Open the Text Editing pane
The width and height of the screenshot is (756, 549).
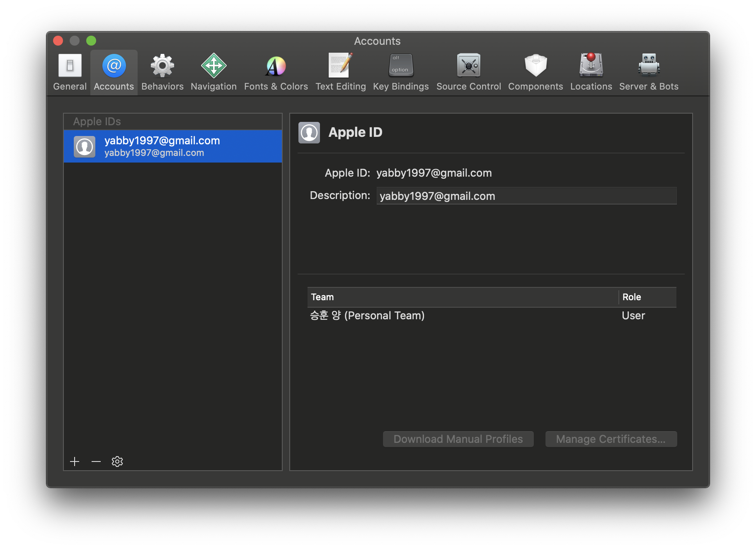(x=340, y=72)
